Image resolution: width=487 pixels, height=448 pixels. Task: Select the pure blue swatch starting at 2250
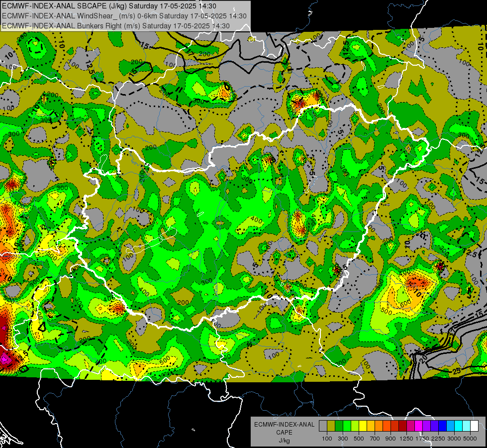tap(443, 426)
